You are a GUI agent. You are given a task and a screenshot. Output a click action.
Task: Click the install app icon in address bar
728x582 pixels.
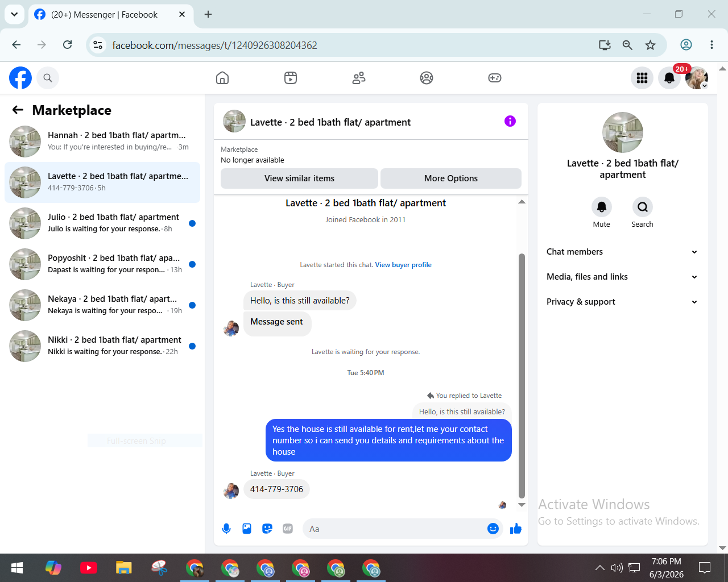[x=605, y=45]
